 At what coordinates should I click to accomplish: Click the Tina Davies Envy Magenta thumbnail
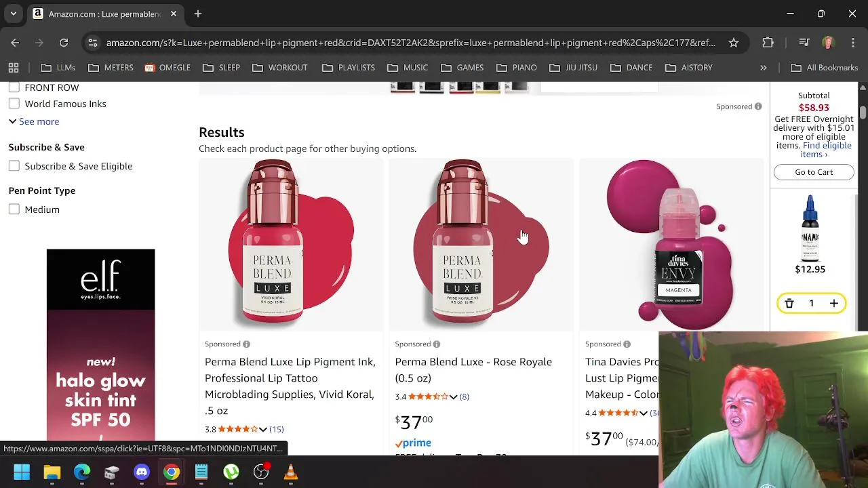click(670, 245)
